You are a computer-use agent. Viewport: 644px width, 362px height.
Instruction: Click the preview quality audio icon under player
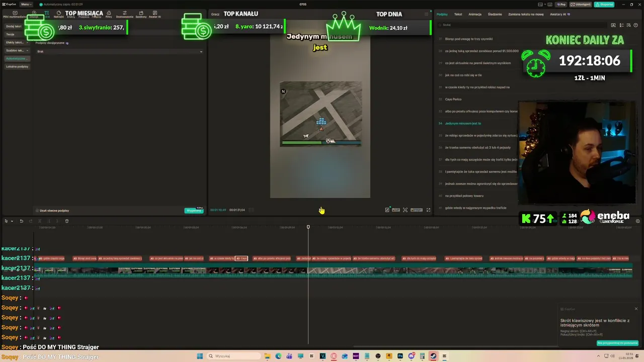point(387,210)
